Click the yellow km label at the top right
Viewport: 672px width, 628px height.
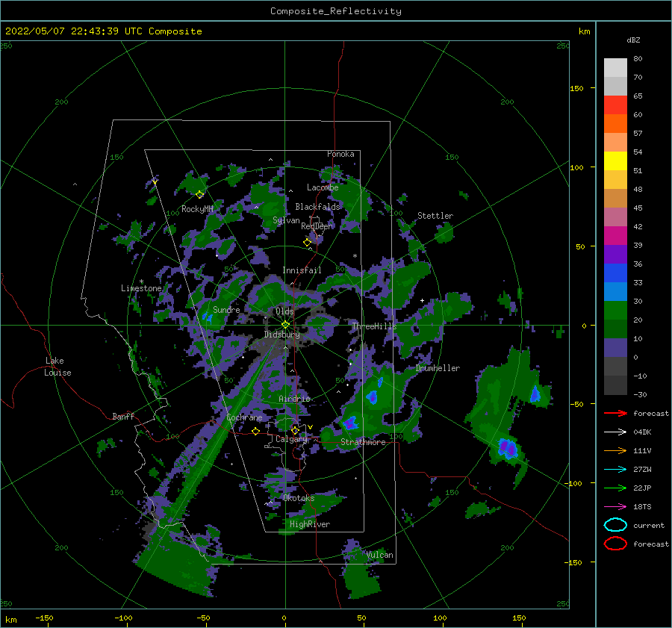[x=584, y=31]
